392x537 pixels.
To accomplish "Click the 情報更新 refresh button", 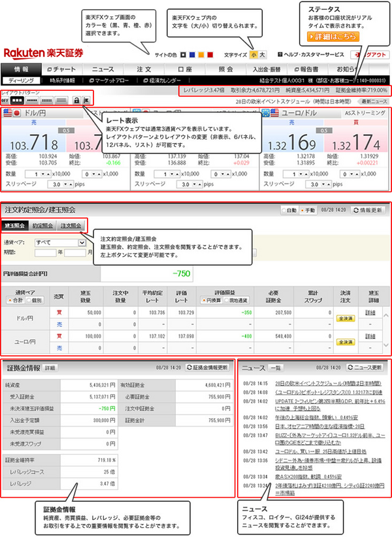I will point(368,210).
